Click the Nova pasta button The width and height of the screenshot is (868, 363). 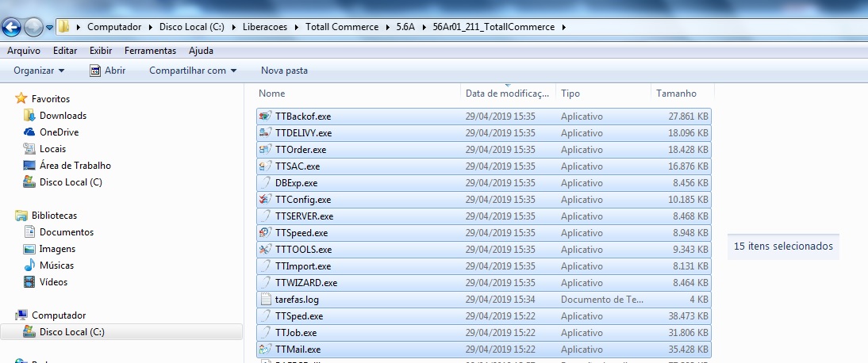(284, 71)
